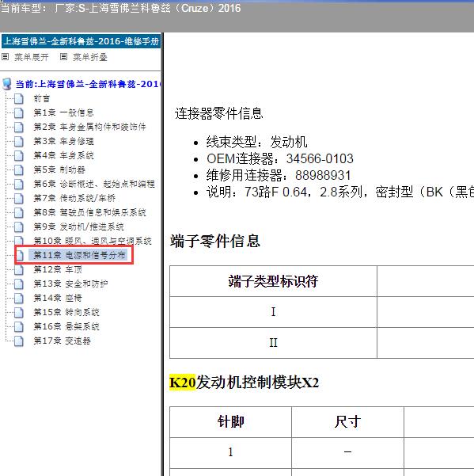Open 第5章 制动器
This screenshot has height=476, width=474.
[59, 169]
